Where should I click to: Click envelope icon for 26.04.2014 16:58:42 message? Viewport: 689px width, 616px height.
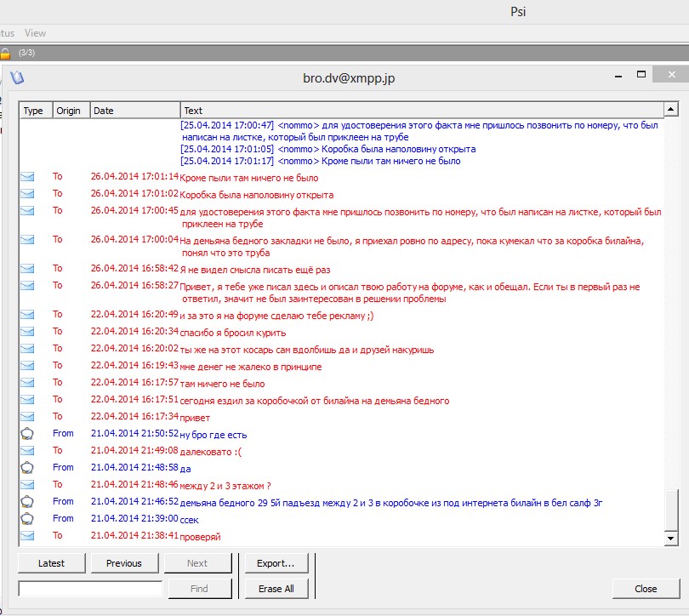tap(27, 269)
